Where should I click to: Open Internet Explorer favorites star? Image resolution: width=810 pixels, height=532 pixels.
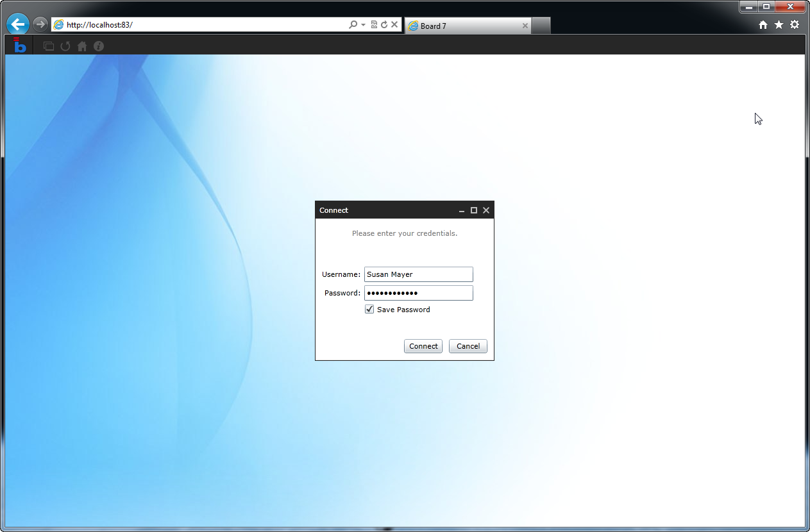pos(779,25)
